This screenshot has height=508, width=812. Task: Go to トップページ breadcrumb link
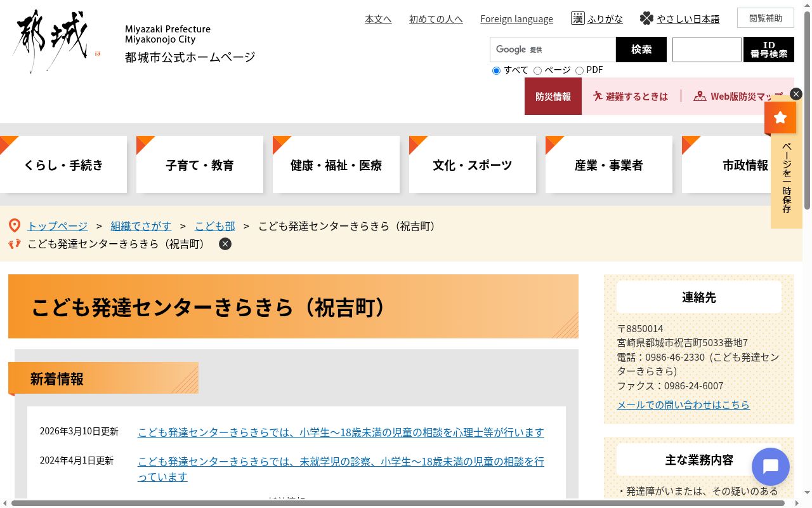(57, 226)
